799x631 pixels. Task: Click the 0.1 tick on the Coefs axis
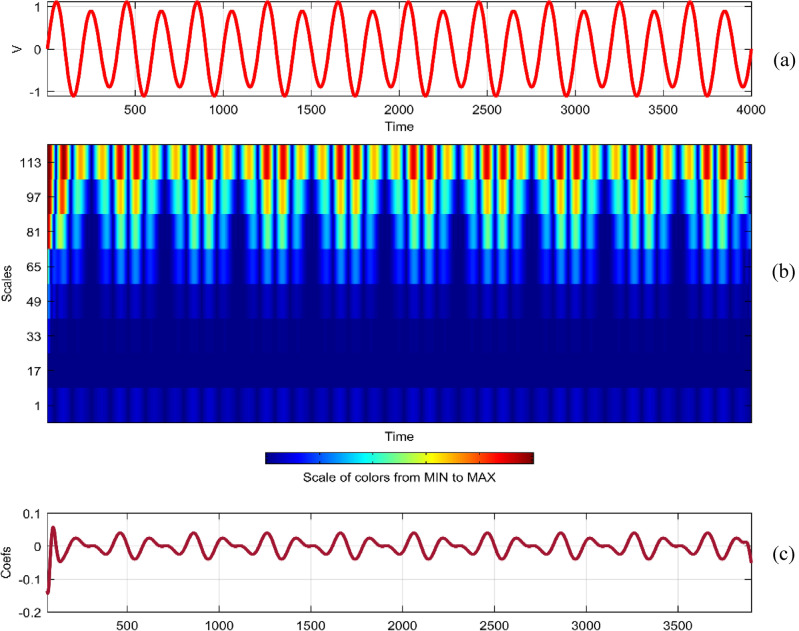[x=30, y=514]
